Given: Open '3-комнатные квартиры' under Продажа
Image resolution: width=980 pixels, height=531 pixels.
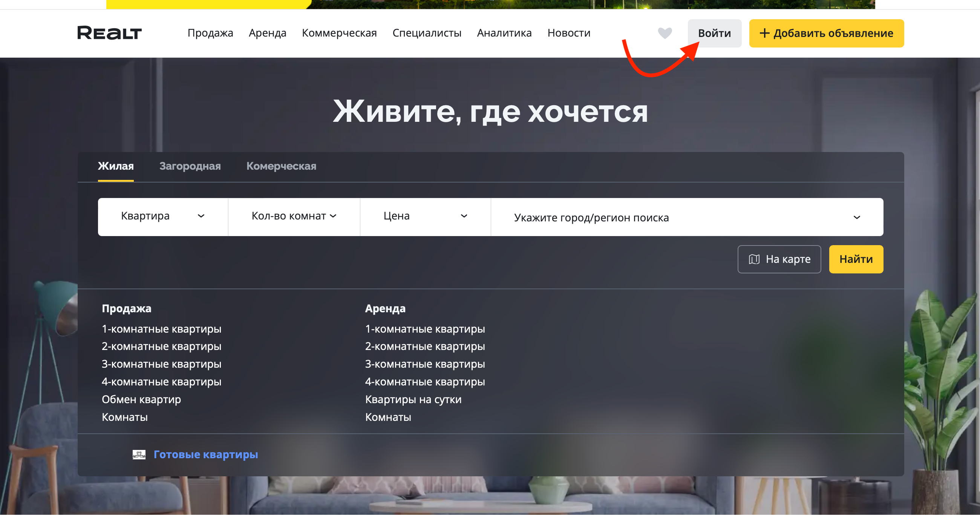Looking at the screenshot, I should click(161, 364).
